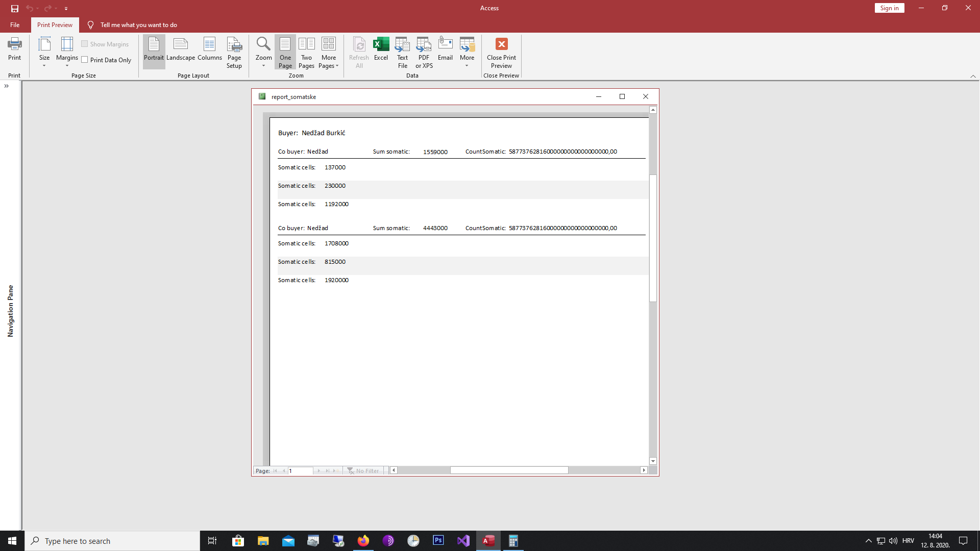Click scroll right arrow in report
The height and width of the screenshot is (551, 980).
point(644,470)
